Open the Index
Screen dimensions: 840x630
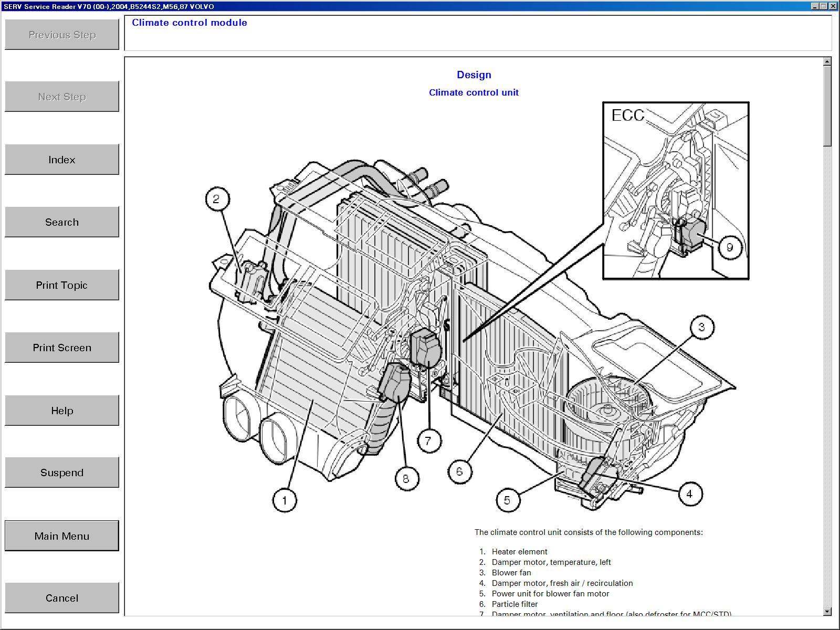point(62,160)
